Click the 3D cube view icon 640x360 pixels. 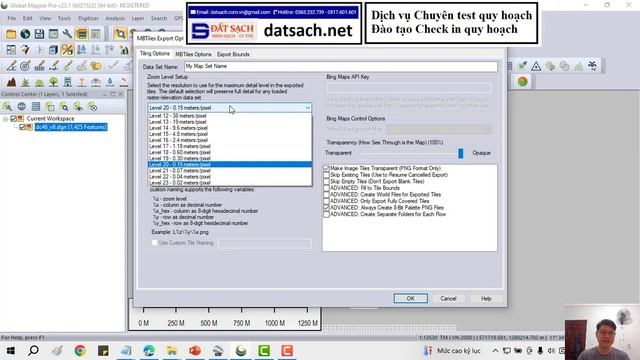53,50
